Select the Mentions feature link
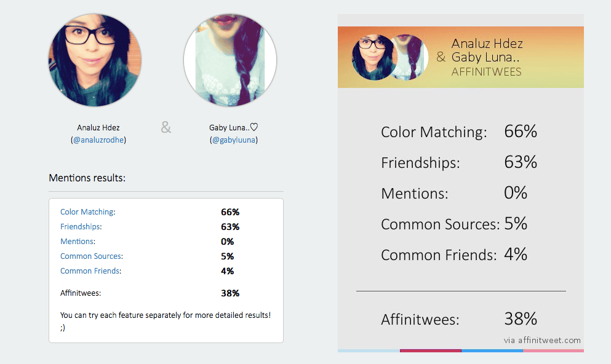Viewport: 611px width, 364px height. [x=77, y=242]
